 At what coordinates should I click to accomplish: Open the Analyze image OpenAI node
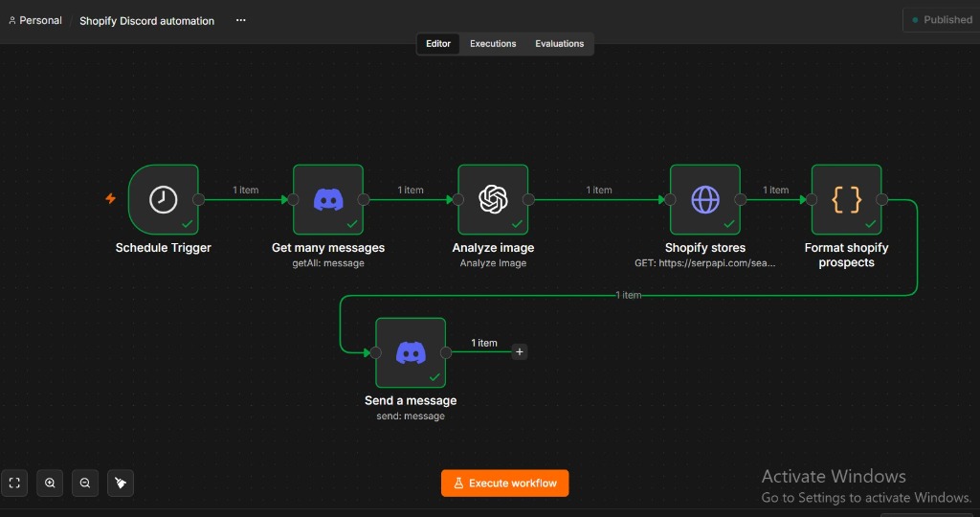tap(493, 199)
